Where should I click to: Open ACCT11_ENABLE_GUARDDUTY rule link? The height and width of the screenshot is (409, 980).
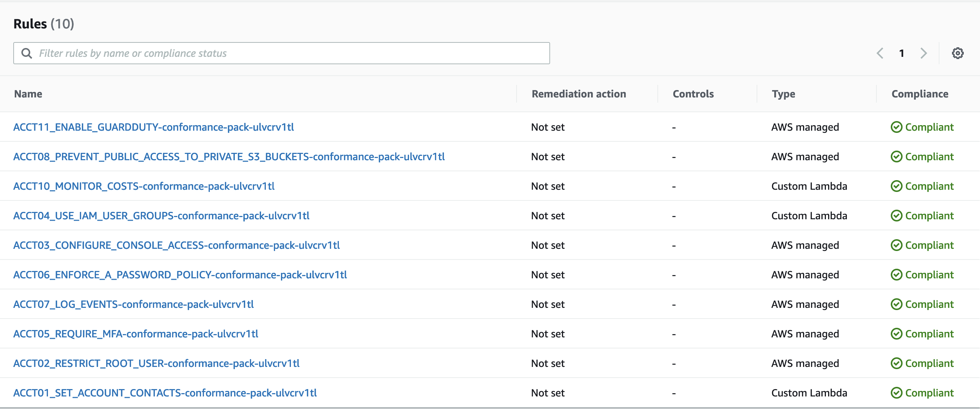tap(154, 127)
